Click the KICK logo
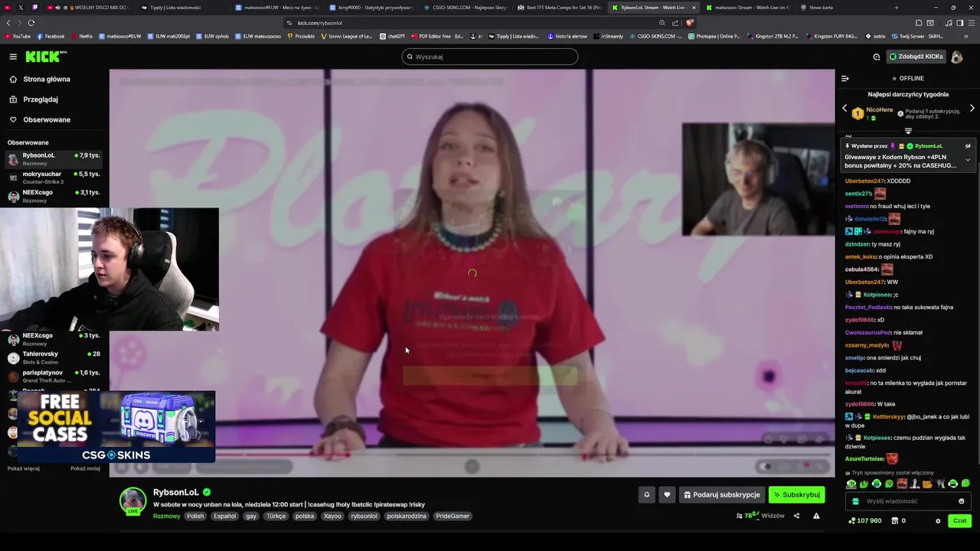The width and height of the screenshot is (980, 551). pyautogui.click(x=46, y=57)
